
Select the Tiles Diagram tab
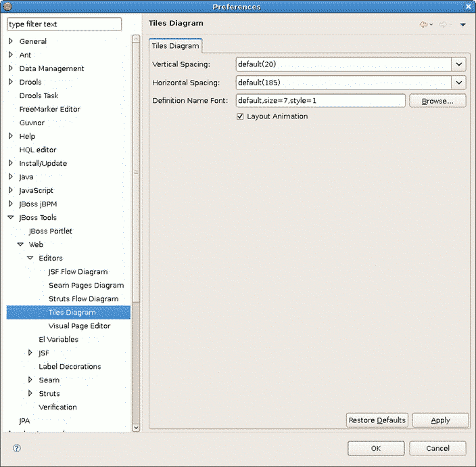click(175, 46)
